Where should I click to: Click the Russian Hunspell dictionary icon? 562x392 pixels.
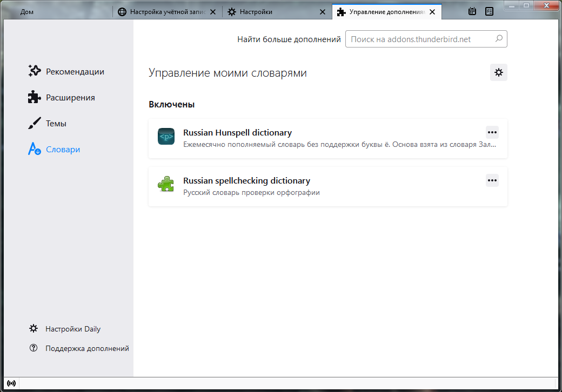pos(166,137)
